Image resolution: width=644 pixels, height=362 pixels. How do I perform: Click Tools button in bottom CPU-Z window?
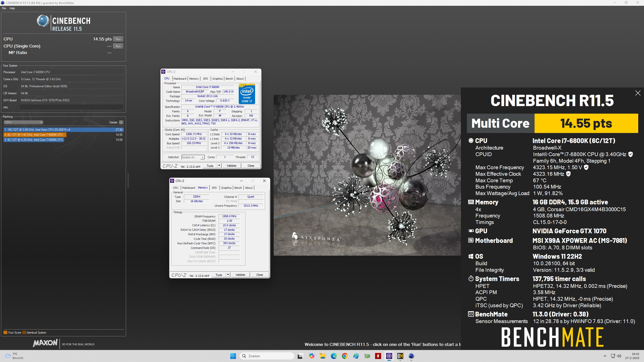click(x=219, y=275)
